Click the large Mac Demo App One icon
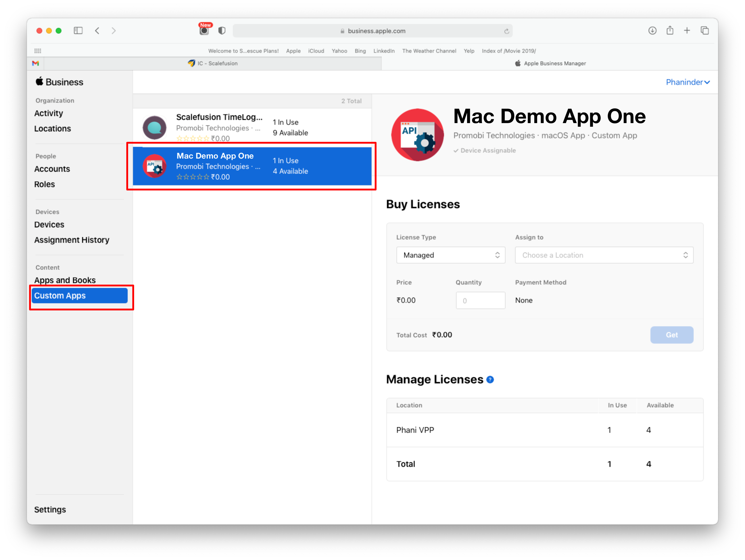The width and height of the screenshot is (745, 560). [417, 135]
